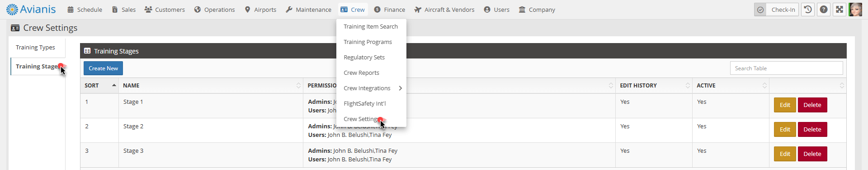Viewport: 868px width, 170px height.
Task: Select Regulatory Sets from Crew menu
Action: [x=371, y=58]
